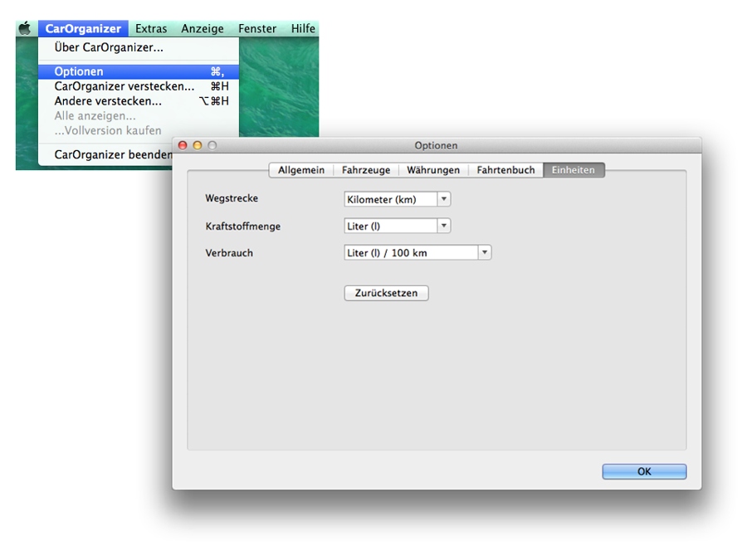This screenshot has width=747, height=560.
Task: Select Optionen in the menu
Action: tap(79, 71)
